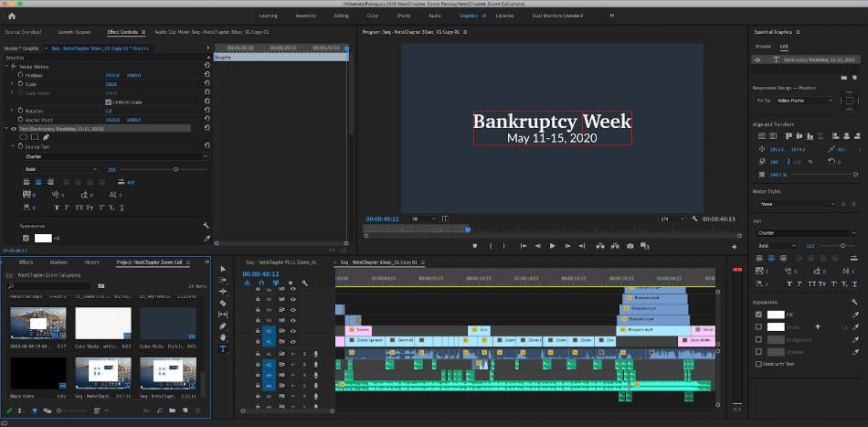Switch to NextChapter FULL Zoom sequence tab
The image size is (868, 427).
pyautogui.click(x=281, y=262)
